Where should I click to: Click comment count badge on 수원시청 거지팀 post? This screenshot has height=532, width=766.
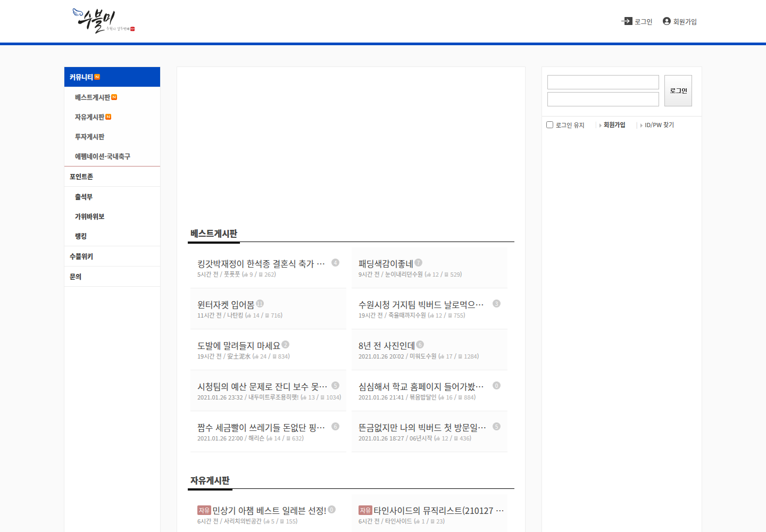tap(496, 304)
